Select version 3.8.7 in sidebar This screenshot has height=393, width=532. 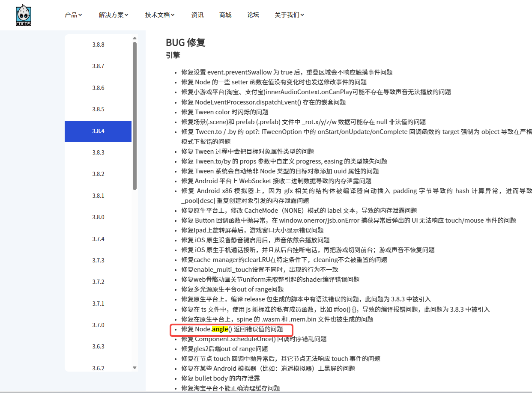[x=98, y=66]
